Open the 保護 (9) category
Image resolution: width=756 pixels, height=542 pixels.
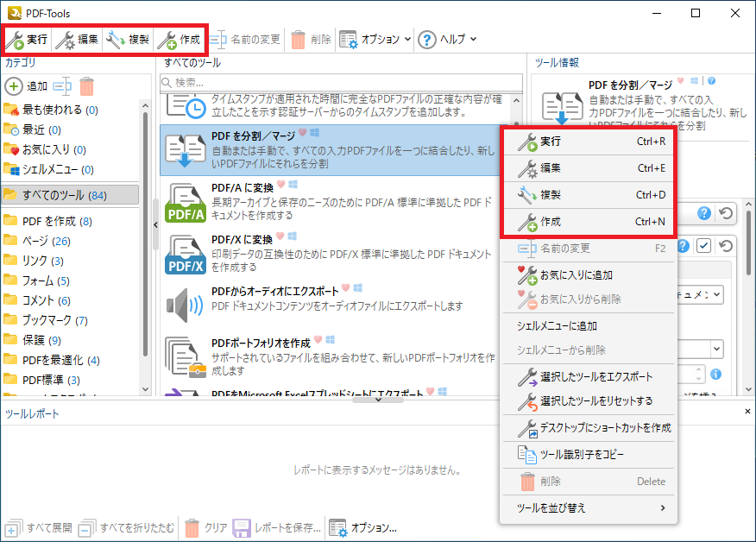pos(32,340)
